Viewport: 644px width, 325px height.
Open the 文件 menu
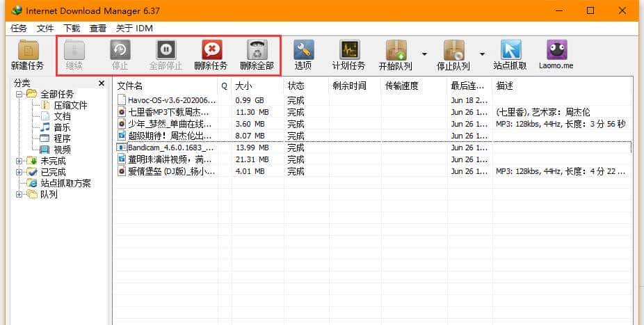pyautogui.click(x=45, y=29)
